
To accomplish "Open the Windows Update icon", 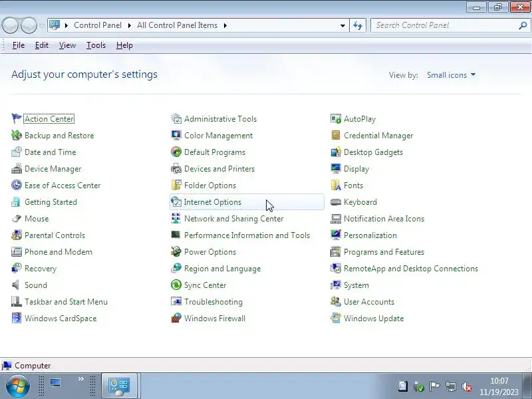I will [336, 318].
